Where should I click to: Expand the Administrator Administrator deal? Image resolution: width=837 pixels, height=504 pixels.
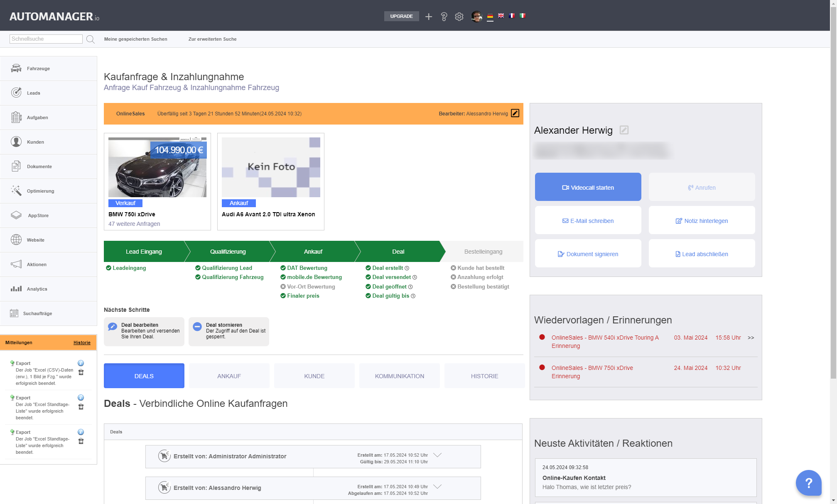point(437,455)
